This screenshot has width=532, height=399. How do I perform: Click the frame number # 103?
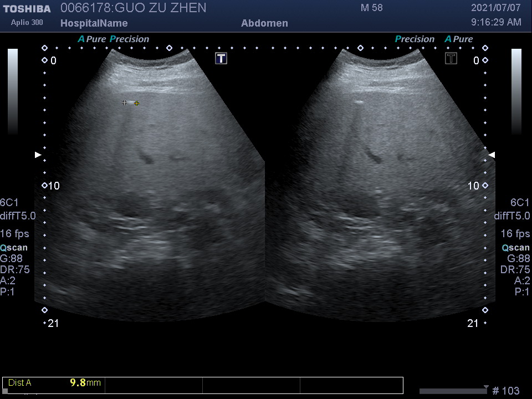505,391
